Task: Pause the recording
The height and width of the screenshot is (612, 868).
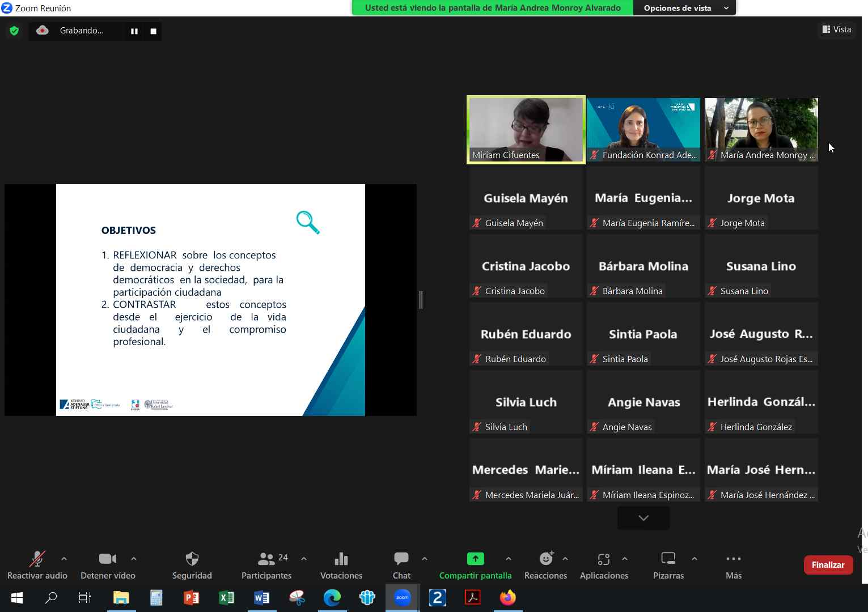Action: (x=134, y=31)
